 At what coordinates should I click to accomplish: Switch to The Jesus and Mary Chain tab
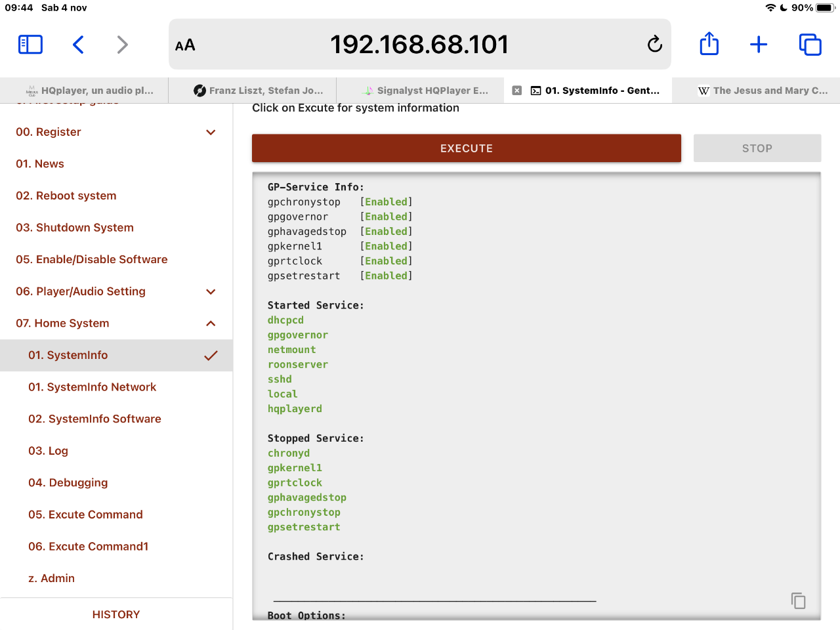763,91
